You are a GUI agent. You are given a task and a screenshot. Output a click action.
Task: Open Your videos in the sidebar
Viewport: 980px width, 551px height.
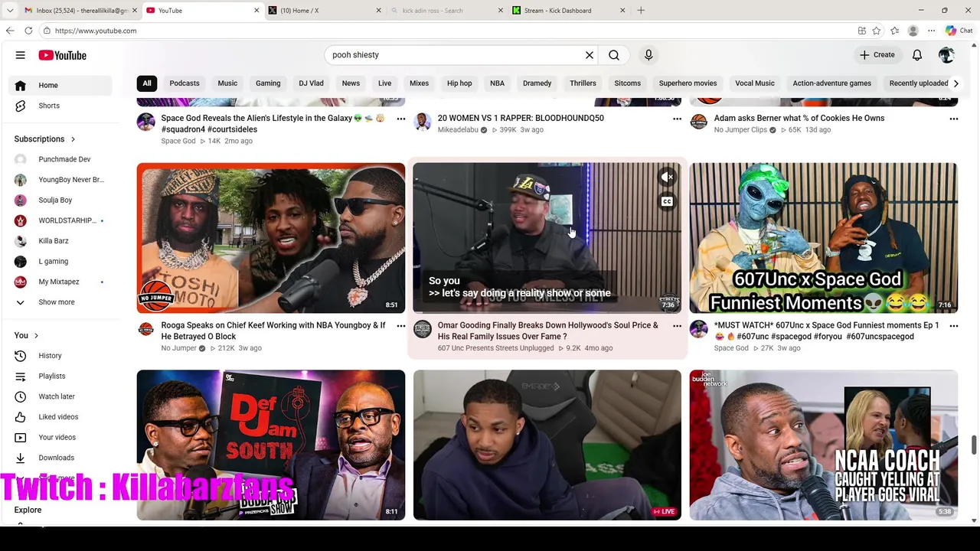61,437
